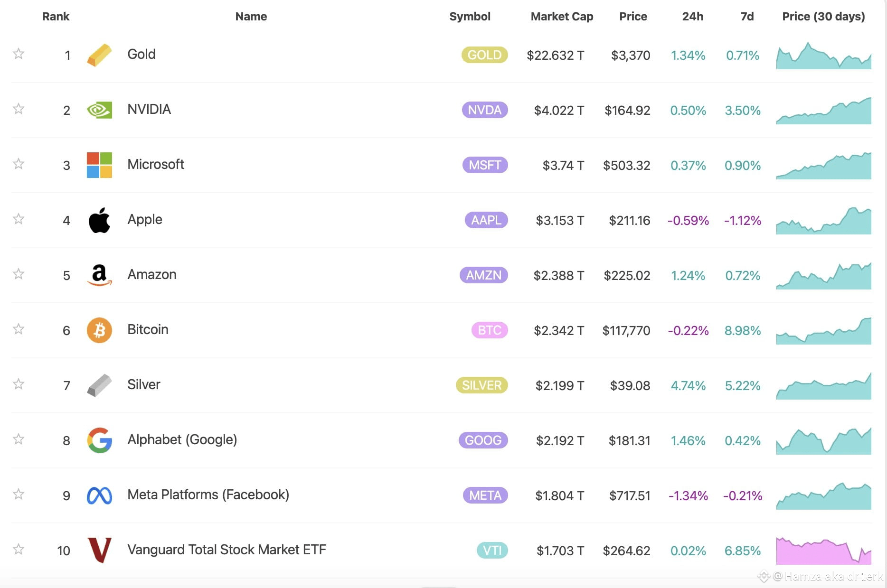
Task: Toggle favorite star for Vanguard ETF
Action: coord(19,549)
